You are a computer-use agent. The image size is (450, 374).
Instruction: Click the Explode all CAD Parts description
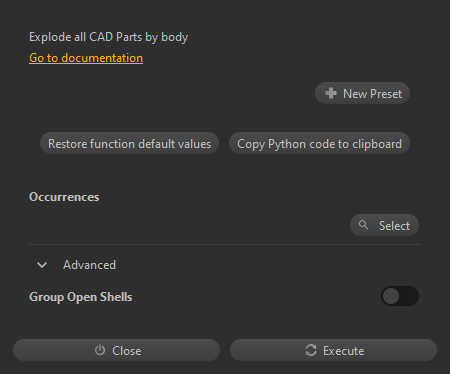109,37
